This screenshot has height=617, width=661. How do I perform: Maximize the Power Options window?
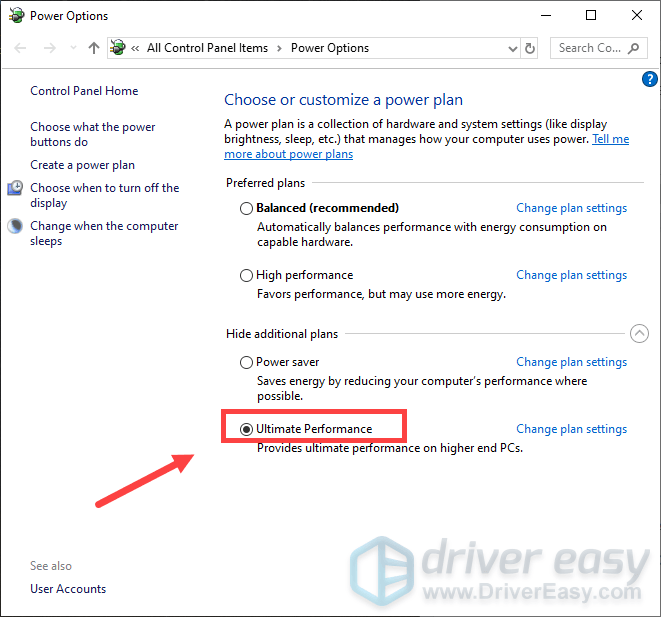click(591, 16)
